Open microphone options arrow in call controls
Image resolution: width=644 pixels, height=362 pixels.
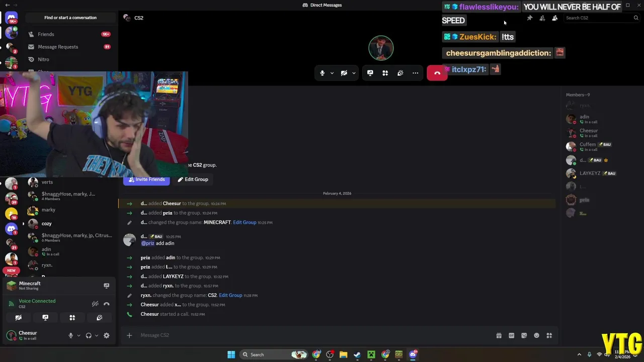[332, 73]
